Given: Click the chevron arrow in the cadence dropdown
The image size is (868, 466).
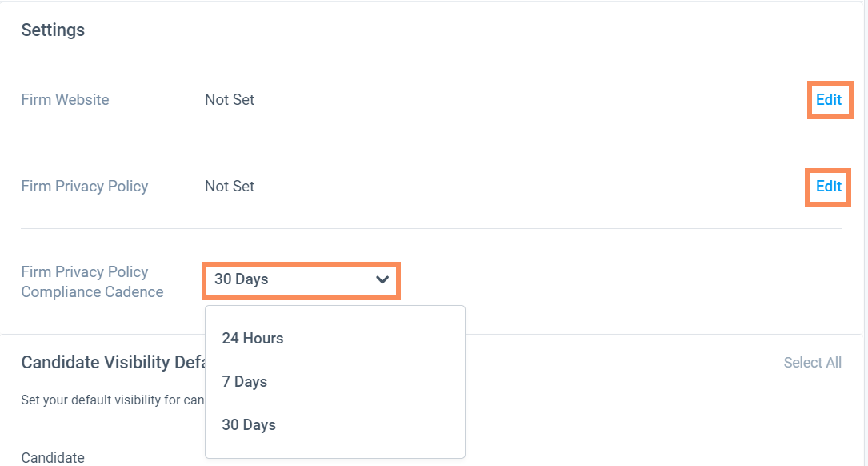Looking at the screenshot, I should click(x=382, y=280).
